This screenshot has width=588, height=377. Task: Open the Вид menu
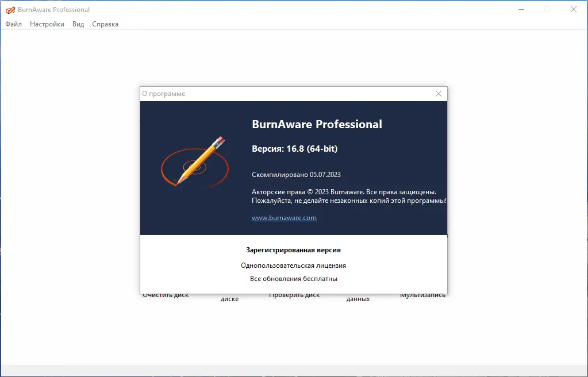tap(78, 24)
